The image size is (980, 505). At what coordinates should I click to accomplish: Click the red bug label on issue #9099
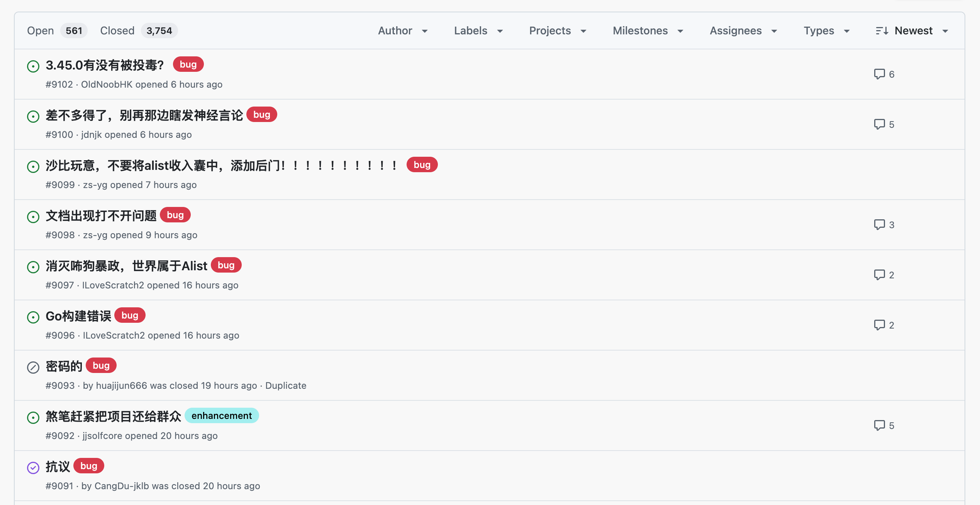(422, 165)
